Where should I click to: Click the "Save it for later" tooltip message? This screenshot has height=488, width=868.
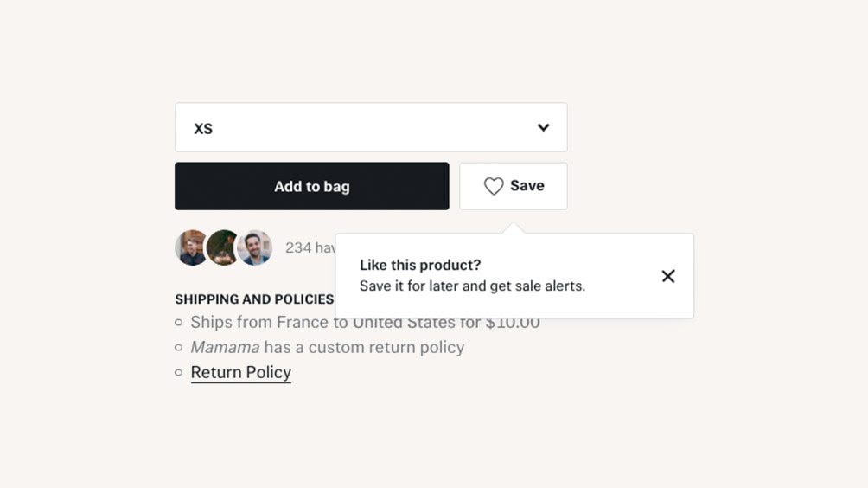point(472,286)
